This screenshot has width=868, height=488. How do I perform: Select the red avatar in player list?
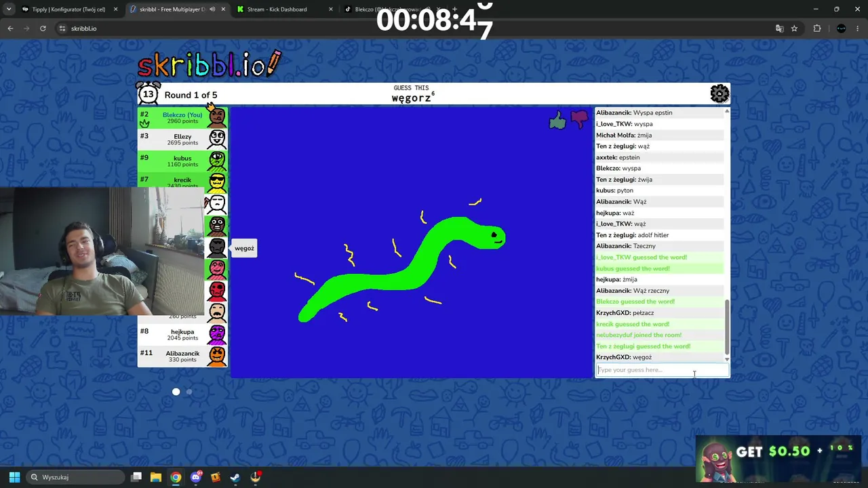point(217,291)
